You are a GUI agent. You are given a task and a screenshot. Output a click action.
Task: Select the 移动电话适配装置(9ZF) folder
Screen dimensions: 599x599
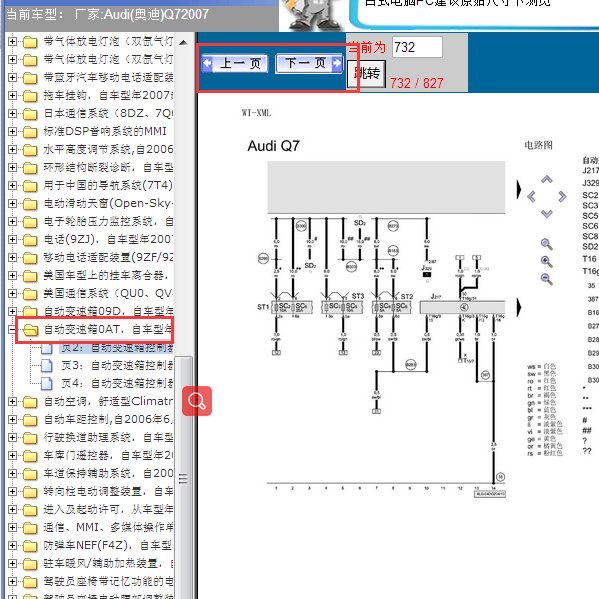point(108,257)
